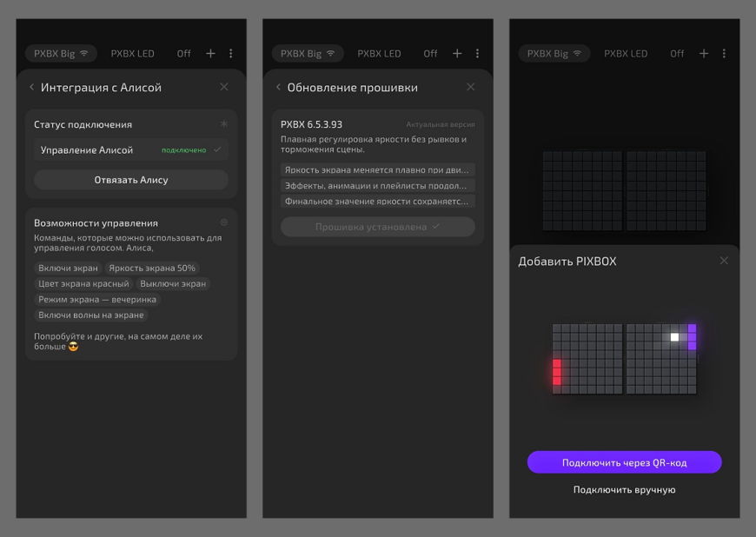Click Подключить вручную link
The height and width of the screenshot is (537, 756).
pos(625,490)
